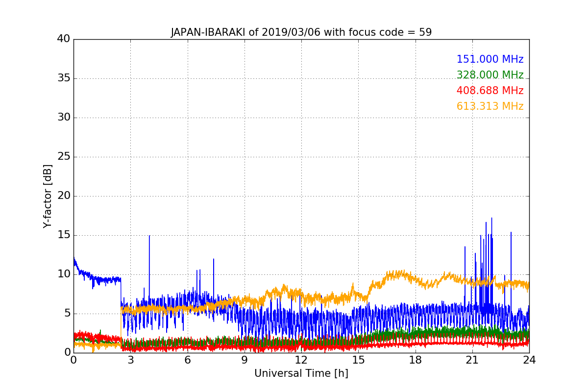The width and height of the screenshot is (588, 392).
Task: Select the '328.000 MHz' legend label
Action: pyautogui.click(x=490, y=75)
